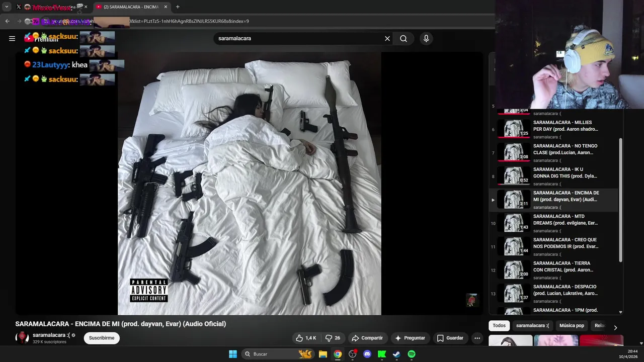Close the X browser tab
644x362 pixels.
[x=86, y=7]
